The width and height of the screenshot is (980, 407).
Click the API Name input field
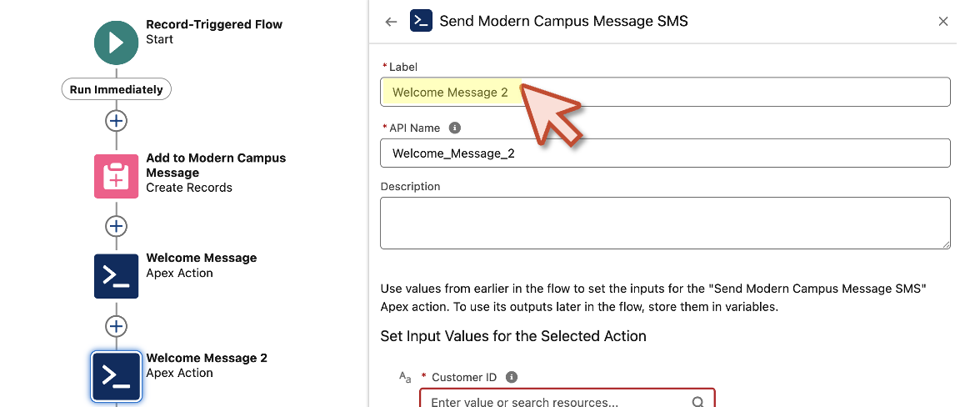click(665, 153)
